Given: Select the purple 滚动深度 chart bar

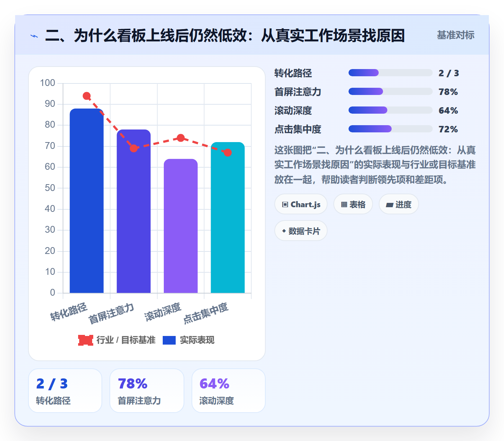Looking at the screenshot, I should (x=181, y=226).
